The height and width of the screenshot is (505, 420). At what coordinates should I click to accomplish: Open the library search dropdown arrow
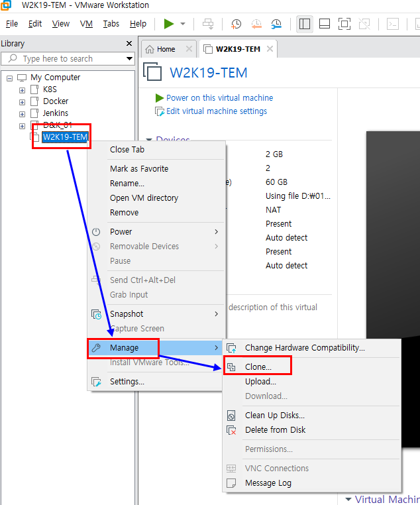(x=129, y=58)
